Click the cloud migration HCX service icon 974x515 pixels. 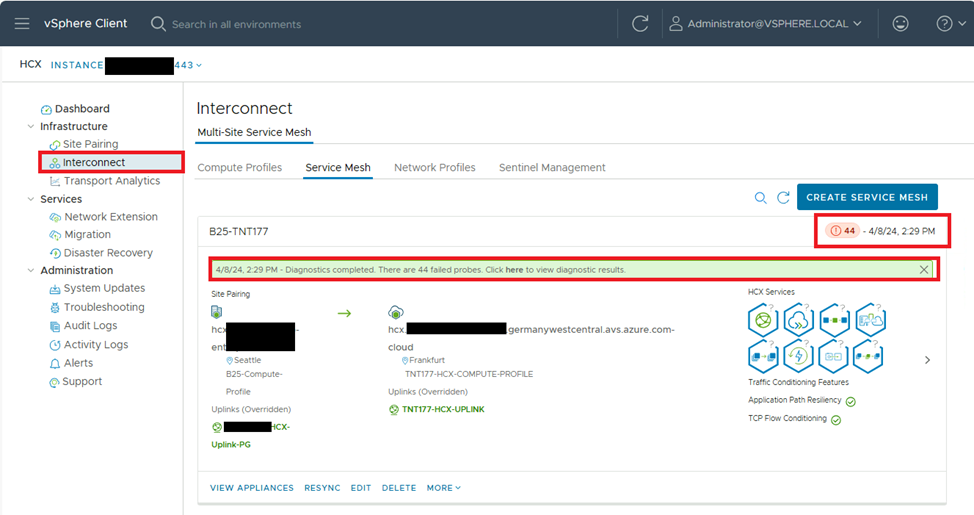click(x=799, y=321)
